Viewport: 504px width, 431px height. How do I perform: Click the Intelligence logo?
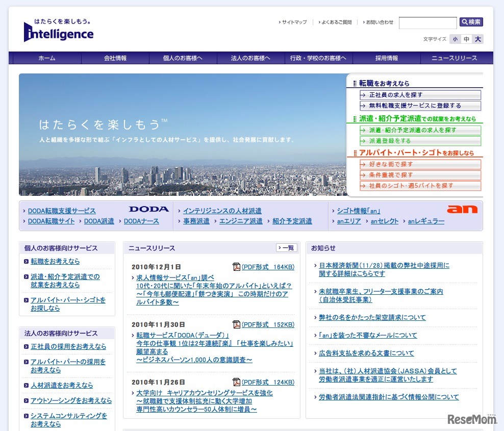pos(59,31)
